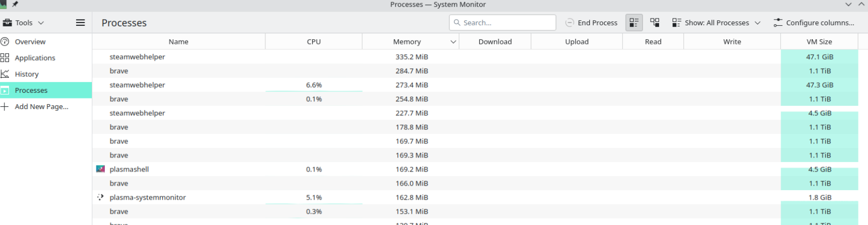
Task: Click the Configure columns sliders icon
Action: pos(778,23)
